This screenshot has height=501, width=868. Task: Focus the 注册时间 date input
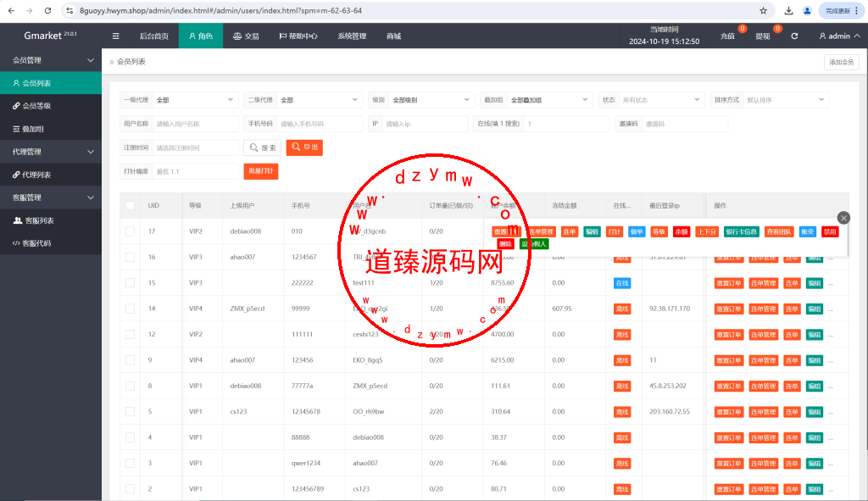point(196,148)
